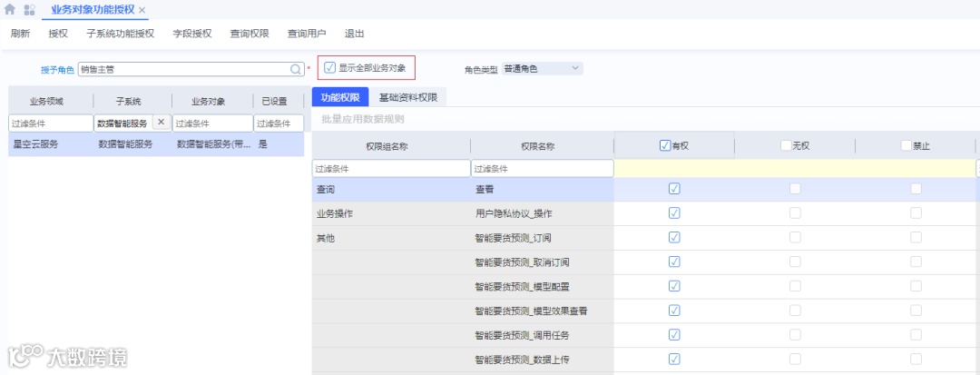
Task: Click 是 value in 已设置 column
Action: point(262,144)
